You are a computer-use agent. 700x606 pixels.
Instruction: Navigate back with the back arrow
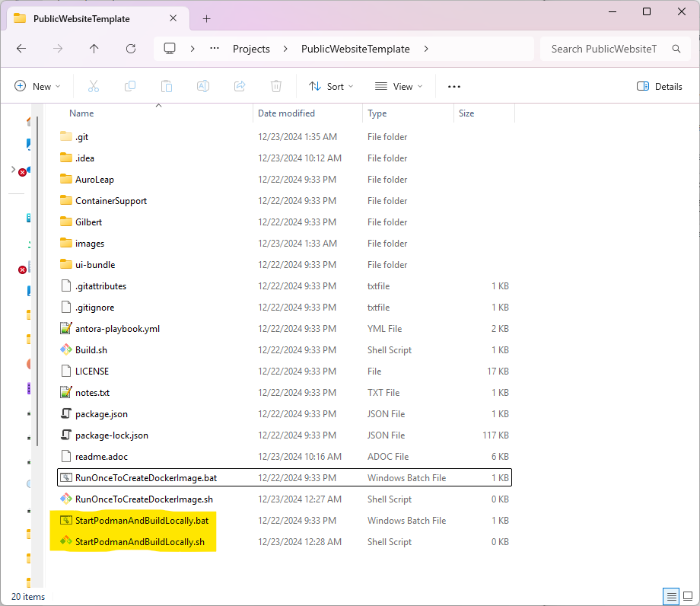(x=21, y=49)
